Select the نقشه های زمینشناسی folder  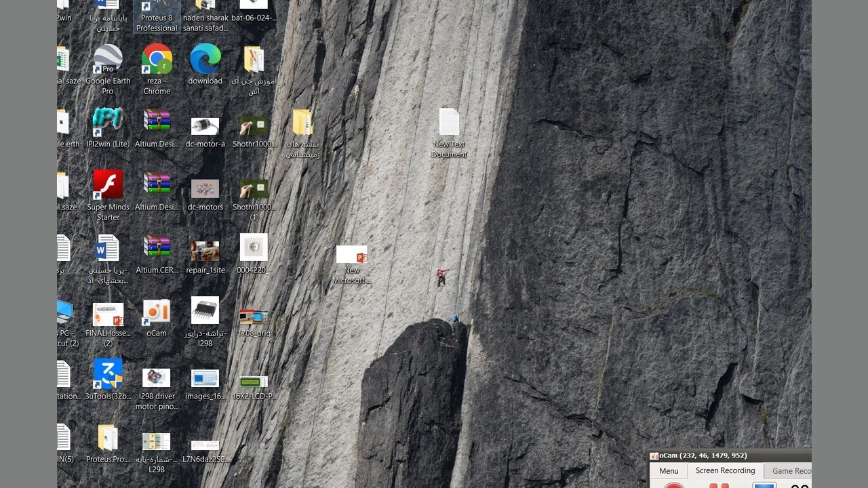pyautogui.click(x=302, y=133)
